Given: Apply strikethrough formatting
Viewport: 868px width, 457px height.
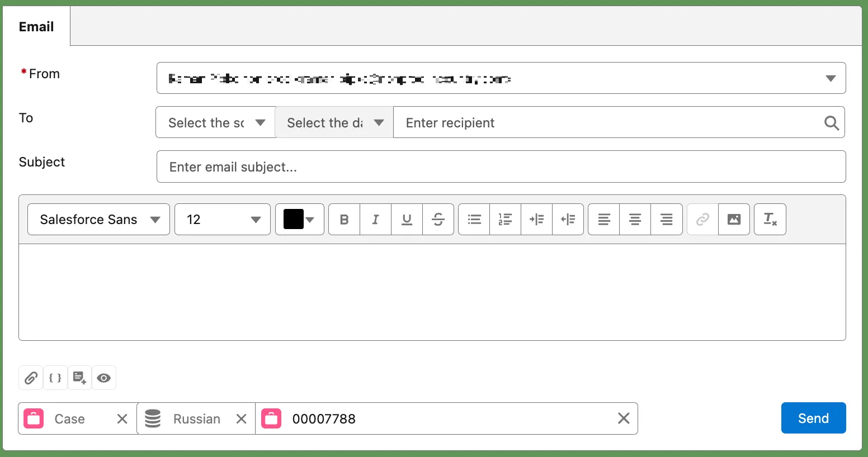Looking at the screenshot, I should (x=438, y=220).
